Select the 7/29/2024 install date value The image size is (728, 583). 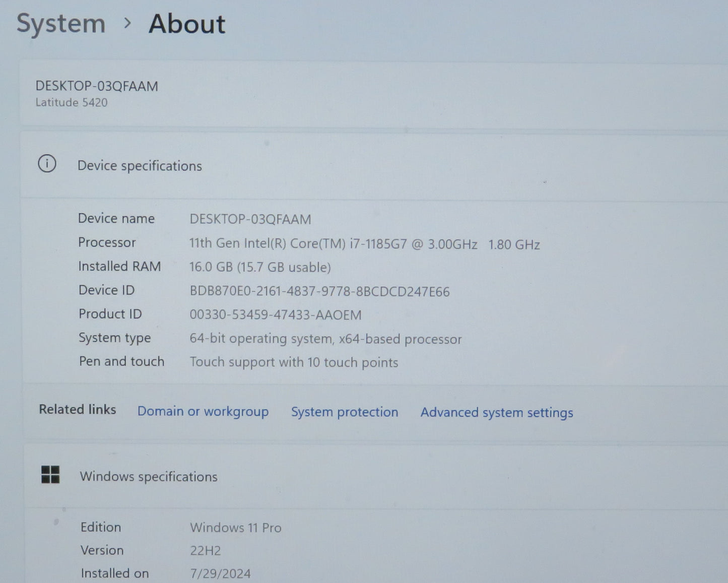pyautogui.click(x=220, y=574)
